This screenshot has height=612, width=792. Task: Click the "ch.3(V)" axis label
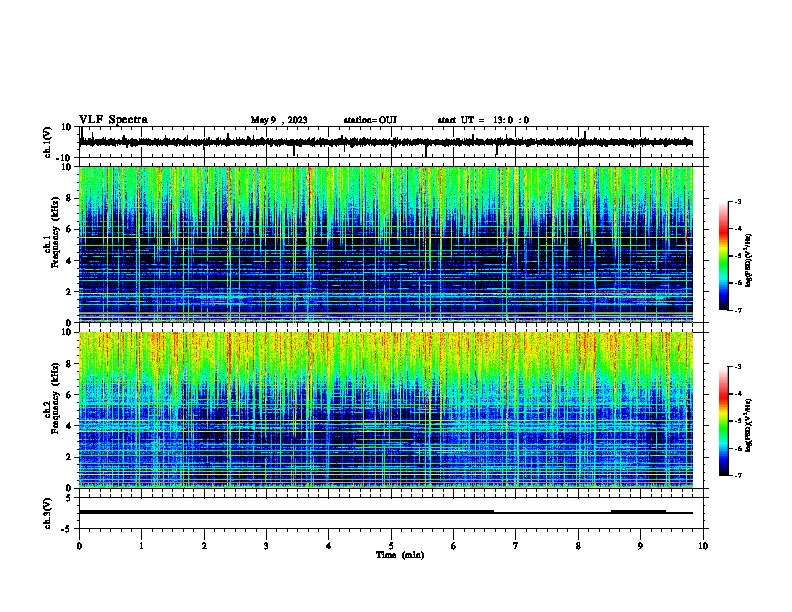[48, 513]
